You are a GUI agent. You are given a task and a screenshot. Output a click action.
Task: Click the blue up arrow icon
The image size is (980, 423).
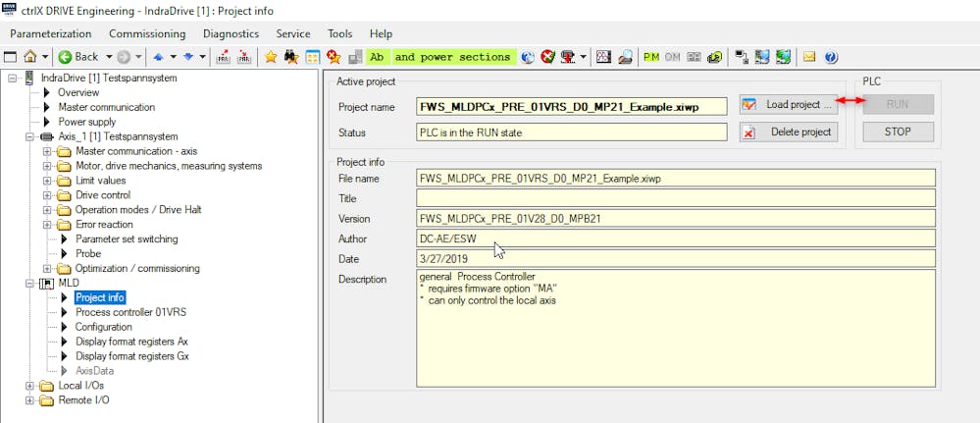tap(158, 57)
